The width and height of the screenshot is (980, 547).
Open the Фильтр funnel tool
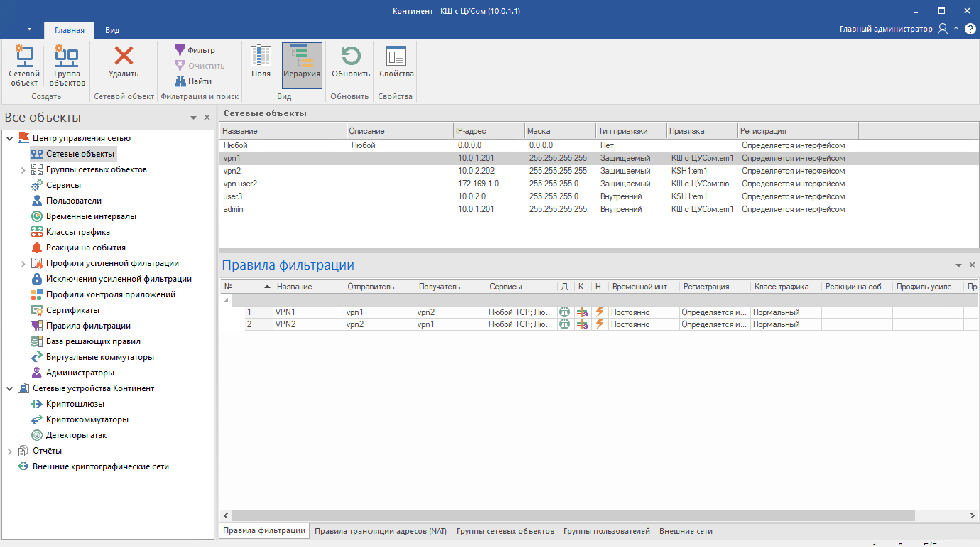(x=180, y=50)
